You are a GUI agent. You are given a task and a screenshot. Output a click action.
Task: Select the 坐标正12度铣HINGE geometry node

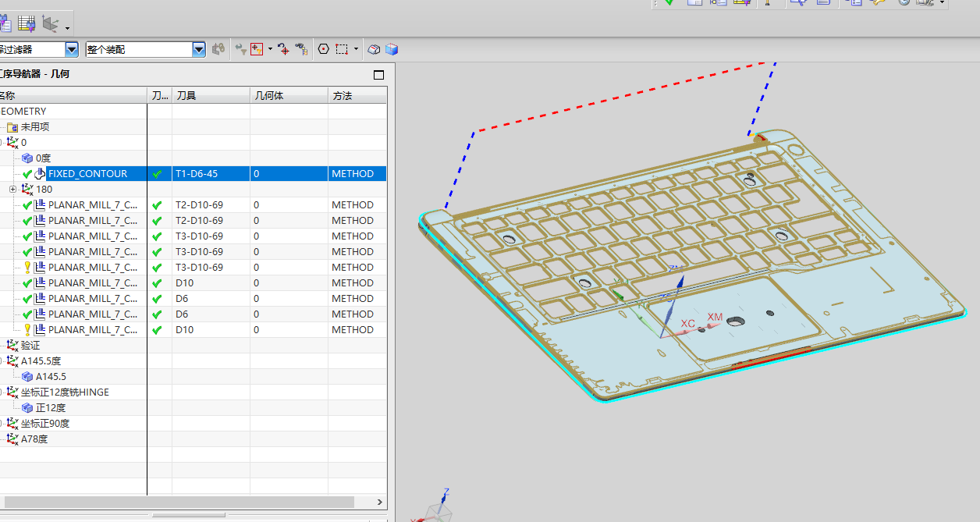click(x=65, y=392)
